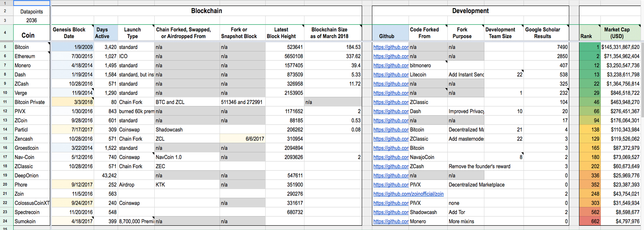Screen dimensions: 644x230
Task: Select the $4,797,976 market cap cell
Action: point(620,221)
